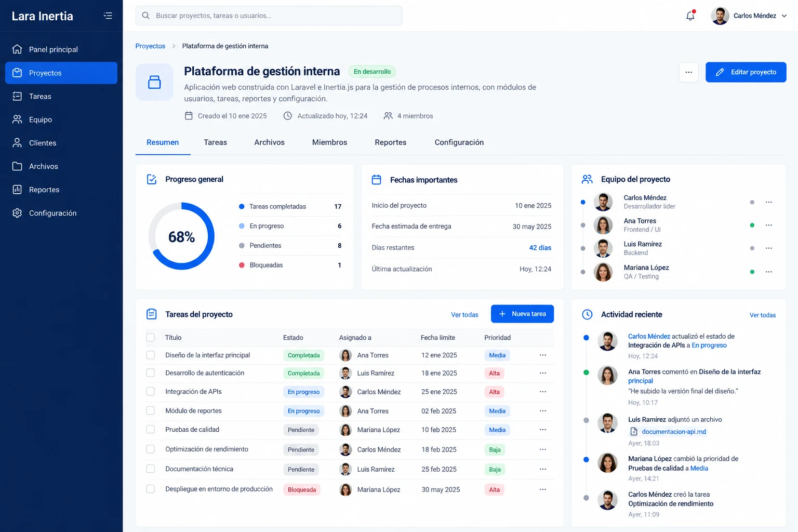Image resolution: width=798 pixels, height=532 pixels.
Task: Click the Archivos folder icon in sidebar
Action: 17,166
